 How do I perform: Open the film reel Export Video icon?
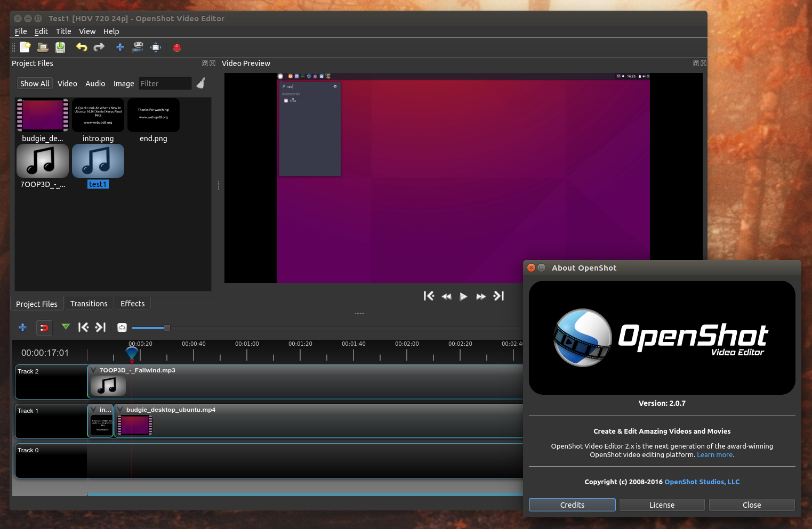(x=138, y=47)
